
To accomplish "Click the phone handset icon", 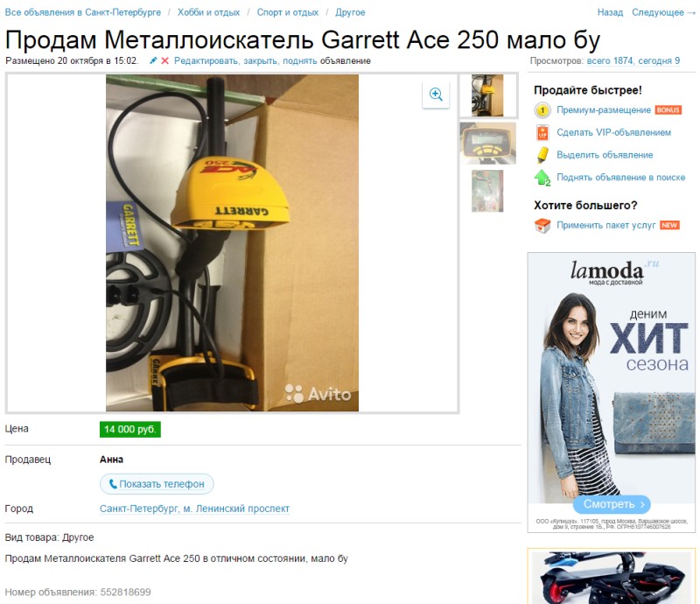I will [113, 484].
